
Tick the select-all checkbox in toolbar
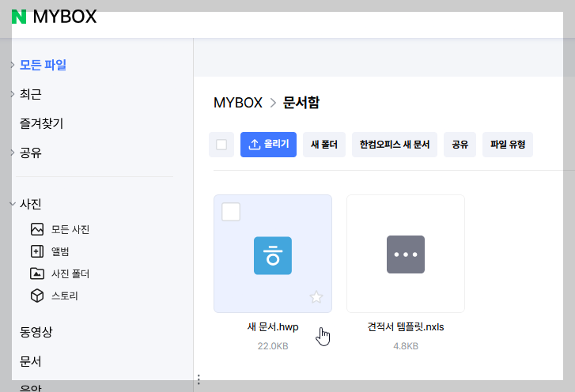pyautogui.click(x=221, y=145)
